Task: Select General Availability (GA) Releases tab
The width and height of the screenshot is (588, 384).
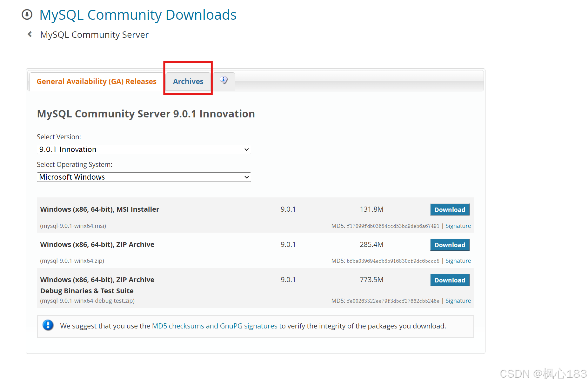Action: pos(97,82)
